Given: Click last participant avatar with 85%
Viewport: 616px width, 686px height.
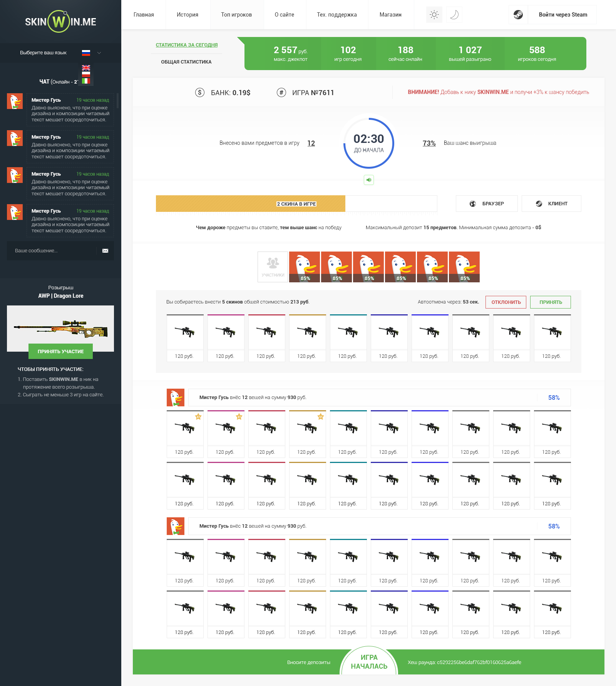Looking at the screenshot, I should coord(464,267).
